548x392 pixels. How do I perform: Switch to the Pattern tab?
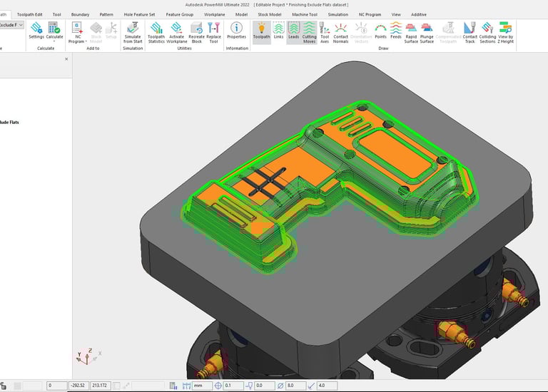coord(106,15)
